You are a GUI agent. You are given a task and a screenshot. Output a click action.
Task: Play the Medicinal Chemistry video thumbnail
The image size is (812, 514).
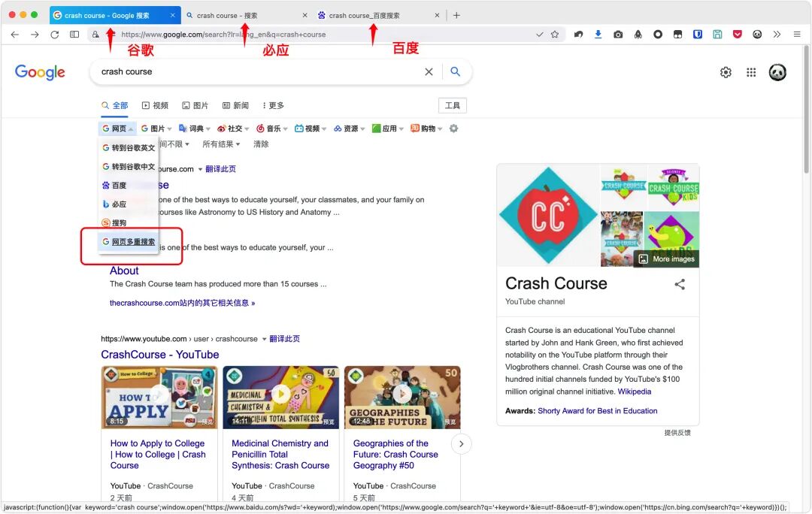click(281, 397)
